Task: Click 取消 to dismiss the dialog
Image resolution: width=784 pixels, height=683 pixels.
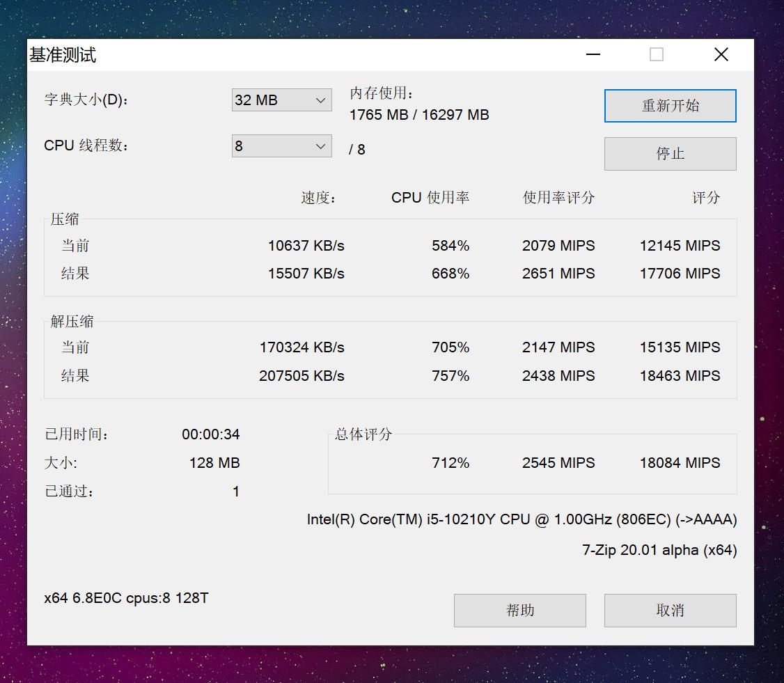Action: [x=670, y=611]
